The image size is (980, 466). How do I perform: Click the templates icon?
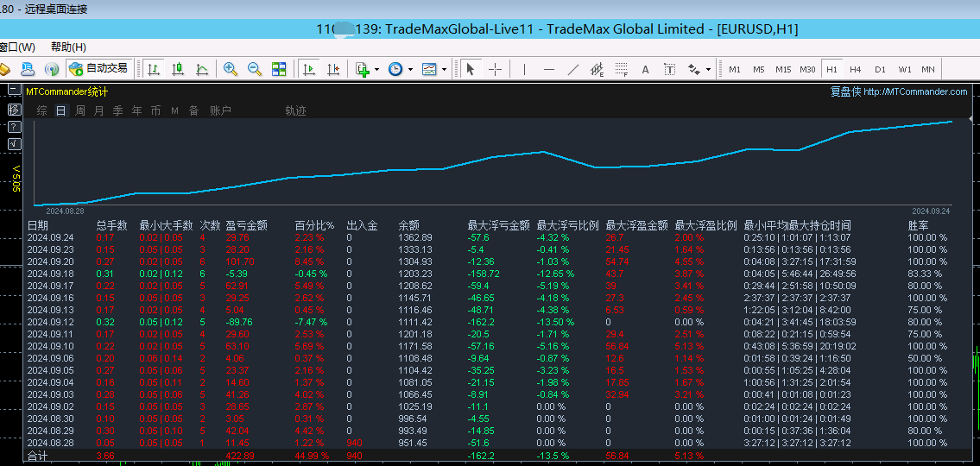pyautogui.click(x=429, y=69)
